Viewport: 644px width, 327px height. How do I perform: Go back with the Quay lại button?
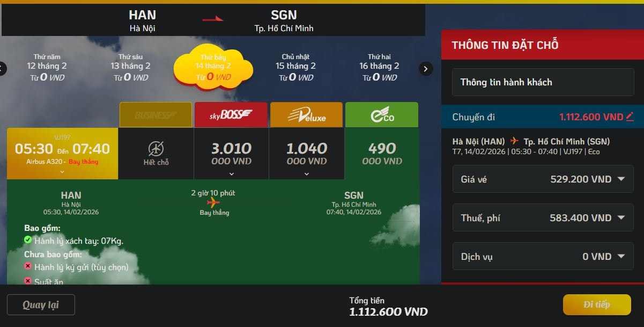coord(41,305)
